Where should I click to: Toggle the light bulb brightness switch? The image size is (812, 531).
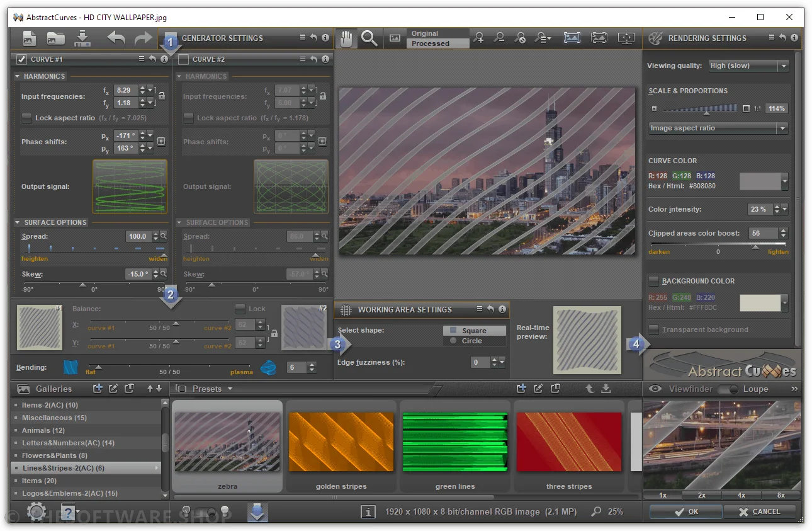coord(205,511)
